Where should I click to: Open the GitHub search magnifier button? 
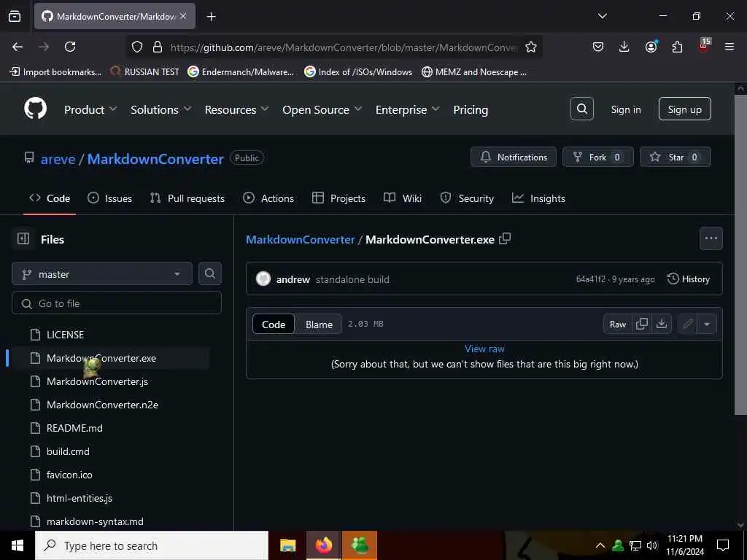point(581,109)
